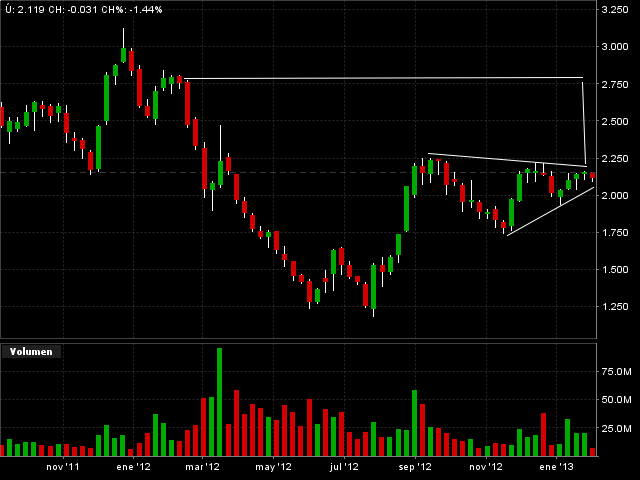This screenshot has width=640, height=480.
Task: Click the 2.750 price axis label
Action: pos(615,84)
